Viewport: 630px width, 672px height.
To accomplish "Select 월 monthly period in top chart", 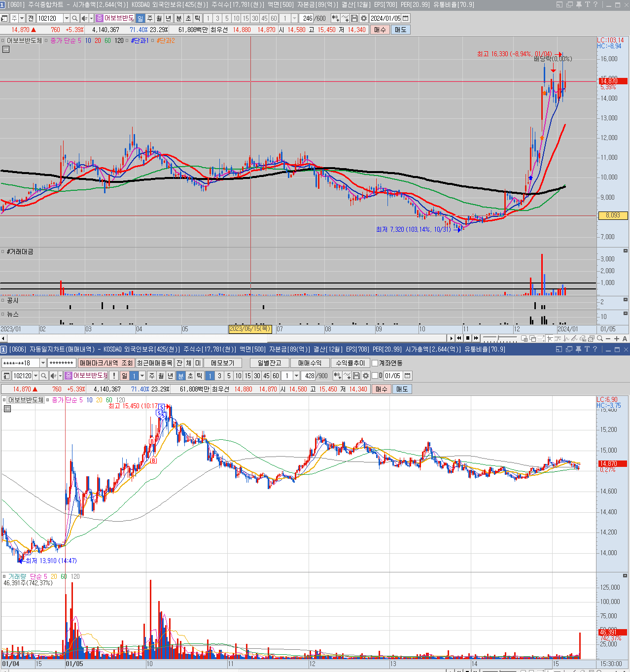I will (159, 18).
